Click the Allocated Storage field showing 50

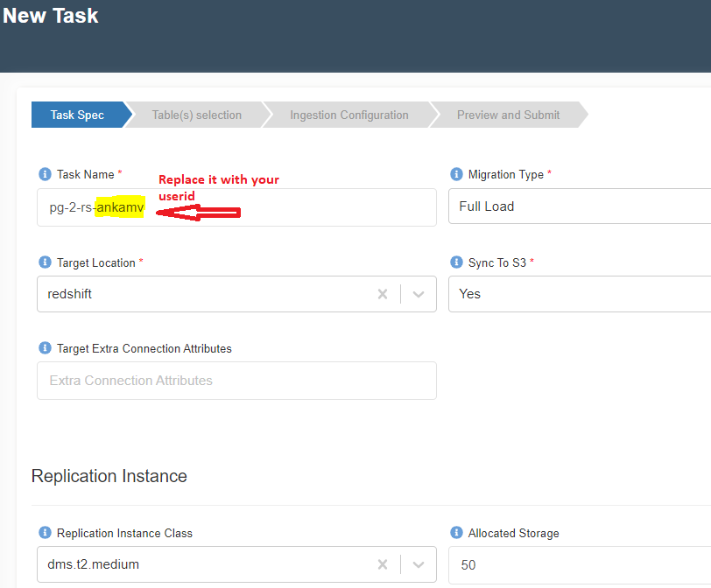point(580,565)
